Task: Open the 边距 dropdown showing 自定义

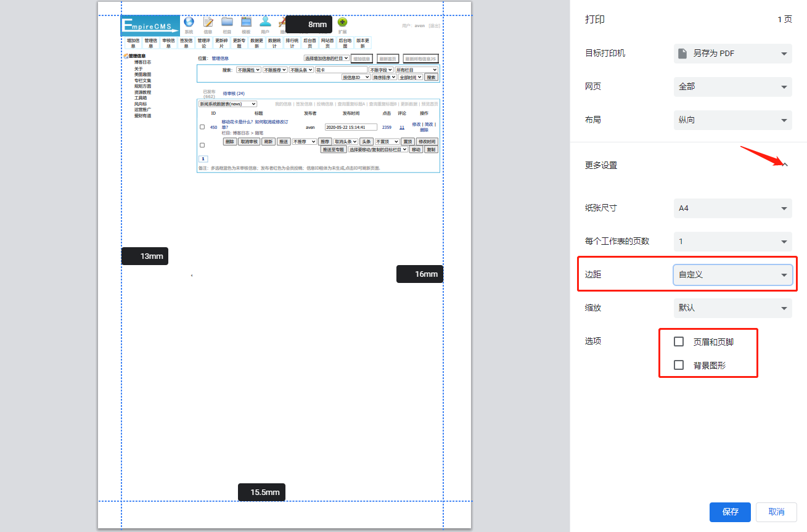Action: coord(732,275)
